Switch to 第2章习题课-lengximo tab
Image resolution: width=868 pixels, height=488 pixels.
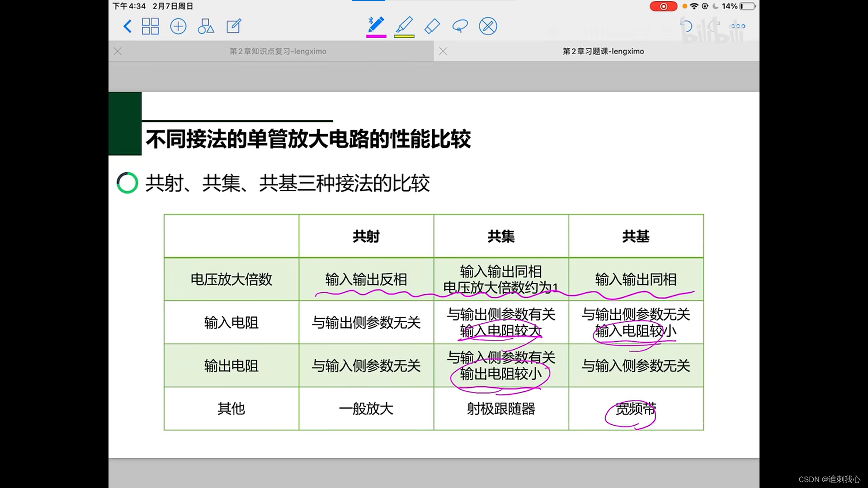point(603,52)
